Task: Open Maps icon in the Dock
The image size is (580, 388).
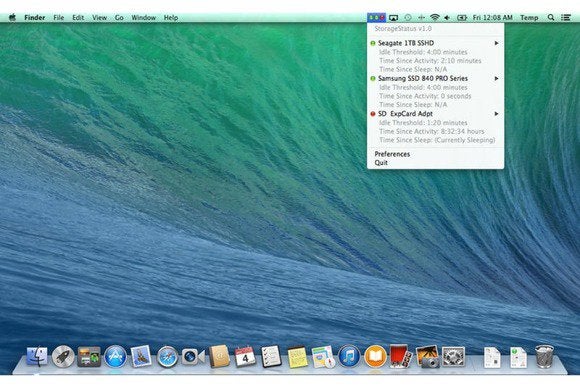Action: [x=323, y=357]
